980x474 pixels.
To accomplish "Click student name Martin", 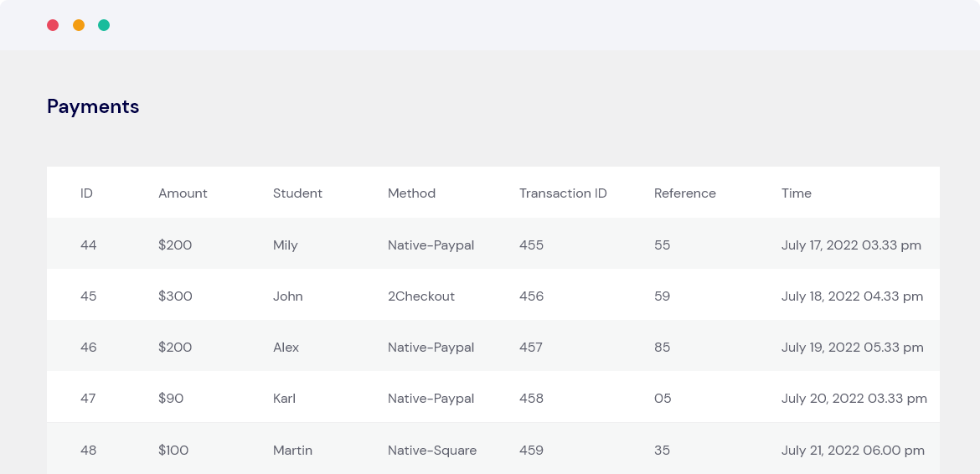I will click(292, 451).
